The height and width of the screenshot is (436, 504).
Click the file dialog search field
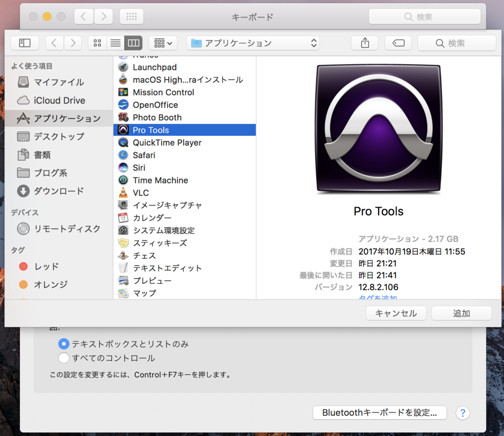(456, 43)
